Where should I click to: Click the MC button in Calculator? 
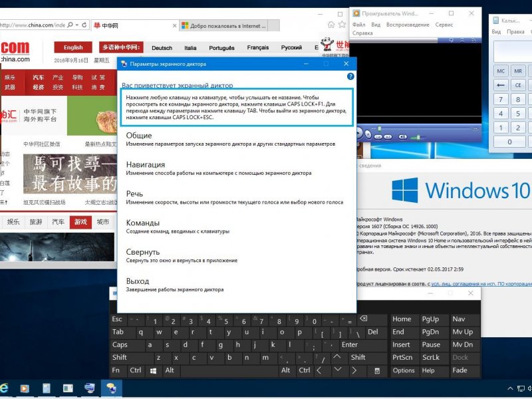[501, 71]
